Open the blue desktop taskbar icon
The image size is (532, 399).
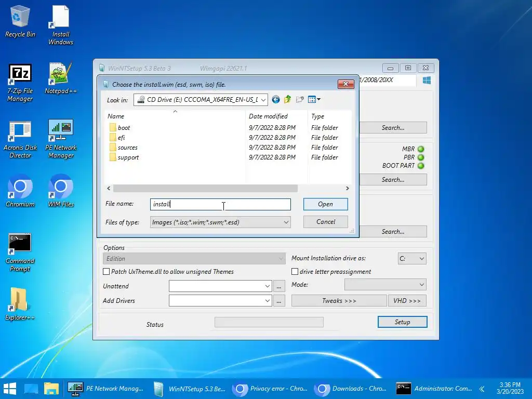tap(31, 389)
